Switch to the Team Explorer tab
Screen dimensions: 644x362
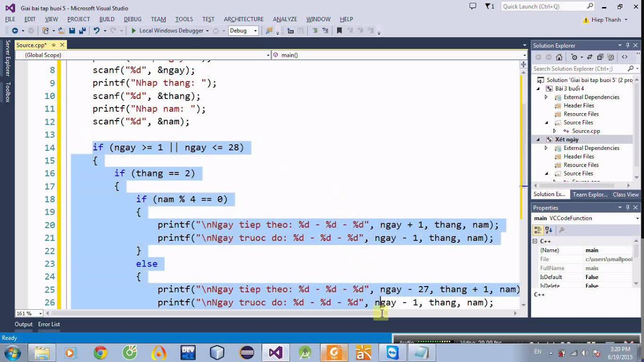tap(590, 195)
